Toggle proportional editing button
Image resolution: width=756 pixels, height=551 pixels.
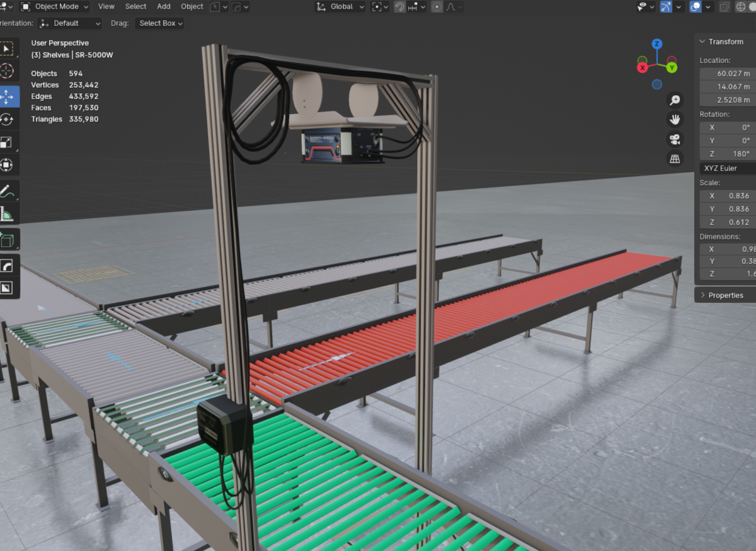click(437, 7)
